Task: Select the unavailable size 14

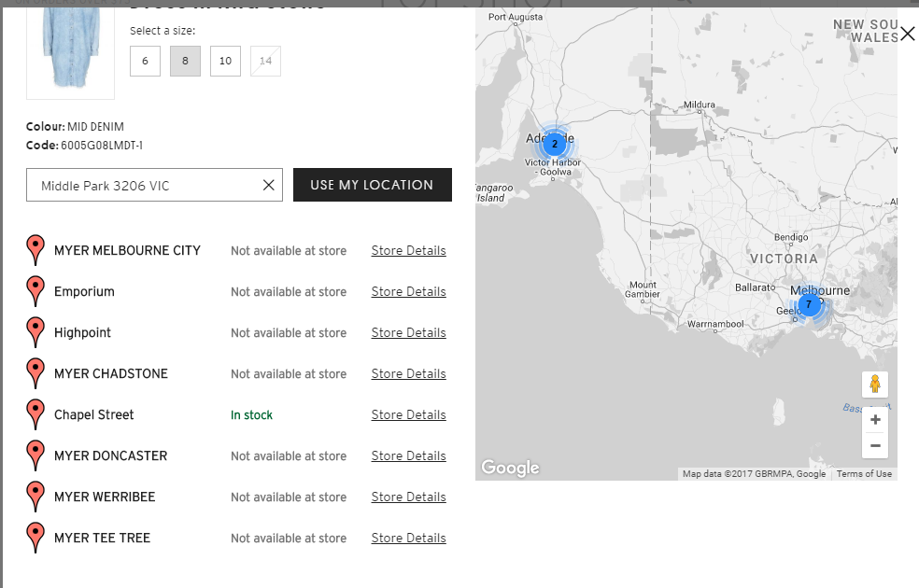Action: click(265, 61)
